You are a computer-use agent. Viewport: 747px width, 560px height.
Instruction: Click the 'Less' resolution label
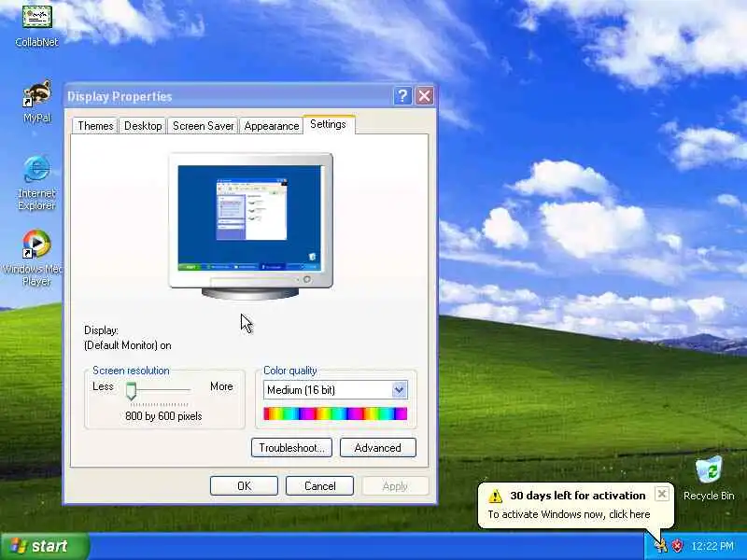[103, 386]
